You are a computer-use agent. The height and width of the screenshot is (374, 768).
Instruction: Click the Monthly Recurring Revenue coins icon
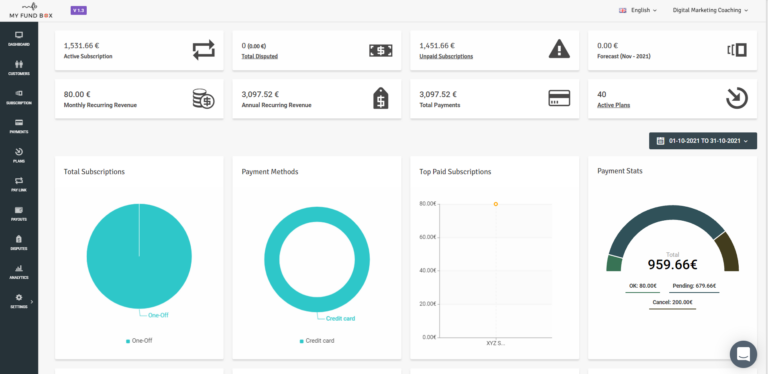(x=203, y=98)
